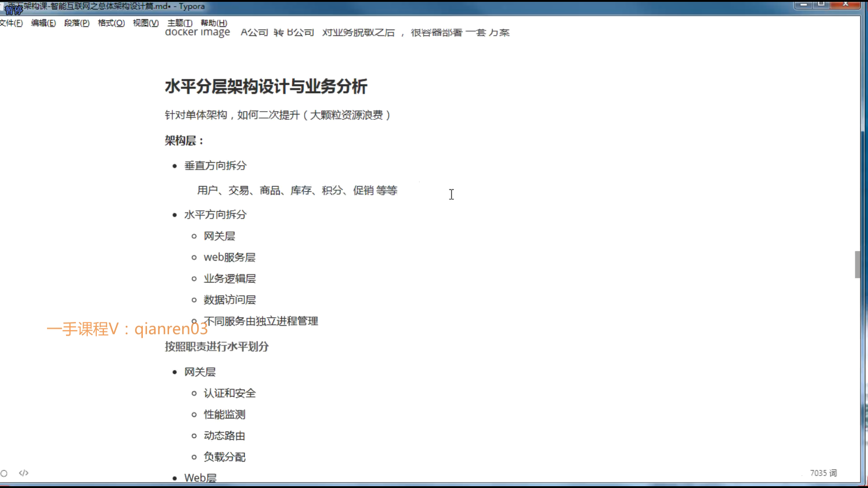Screen dimensions: 868x488
Task: Click the 垂直方向拆分 bullet item
Action: pyautogui.click(x=215, y=166)
